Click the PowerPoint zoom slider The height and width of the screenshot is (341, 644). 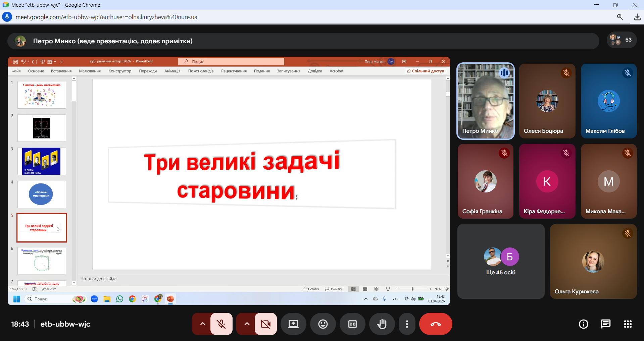coord(412,289)
